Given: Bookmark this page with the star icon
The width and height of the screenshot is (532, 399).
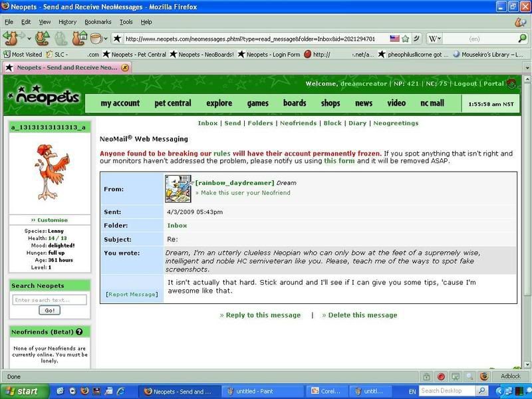Looking at the screenshot, I should point(405,39).
